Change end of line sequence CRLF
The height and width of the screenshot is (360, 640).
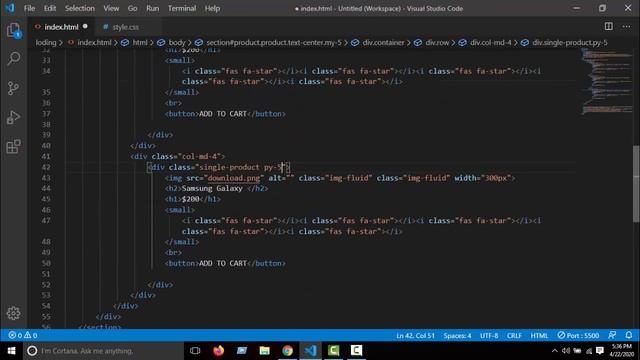(514, 335)
